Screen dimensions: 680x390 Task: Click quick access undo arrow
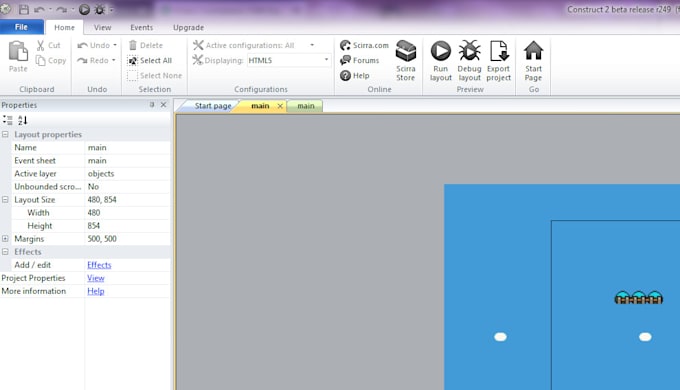coord(39,9)
